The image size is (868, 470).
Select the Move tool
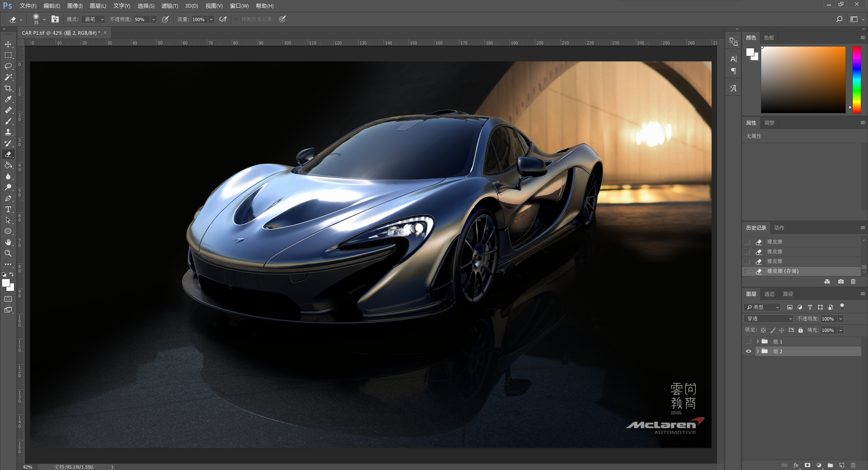click(x=8, y=44)
